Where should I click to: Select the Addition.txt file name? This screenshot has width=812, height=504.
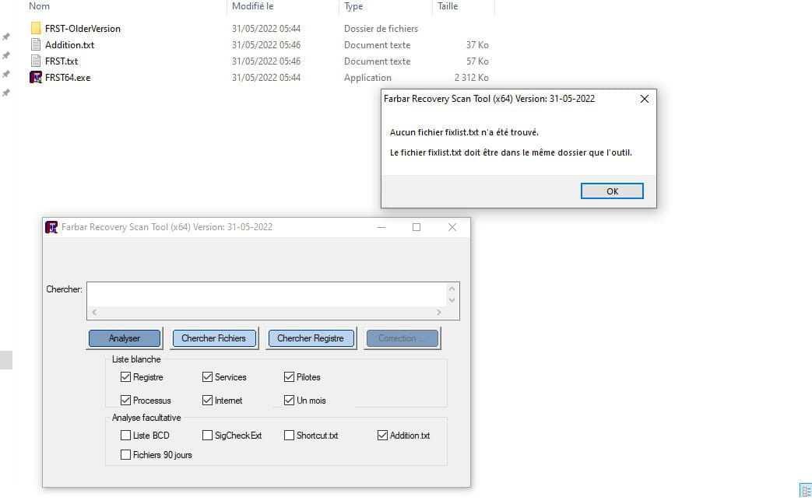[69, 44]
